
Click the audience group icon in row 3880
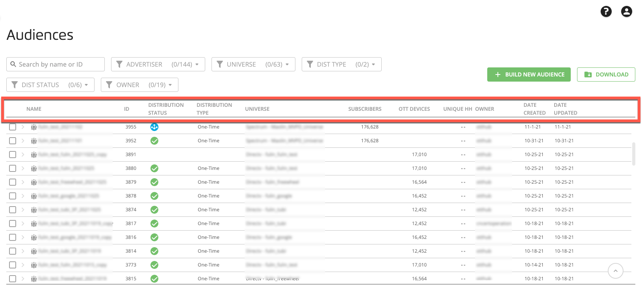click(34, 168)
